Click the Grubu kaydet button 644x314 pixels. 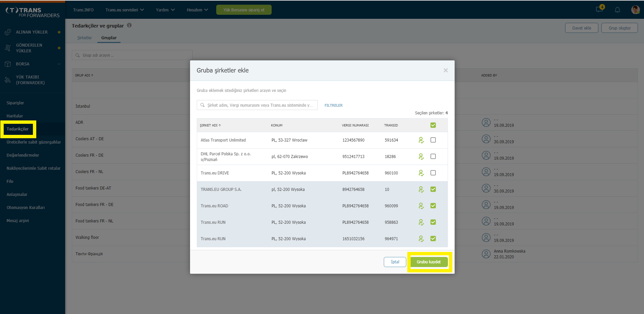coord(429,262)
